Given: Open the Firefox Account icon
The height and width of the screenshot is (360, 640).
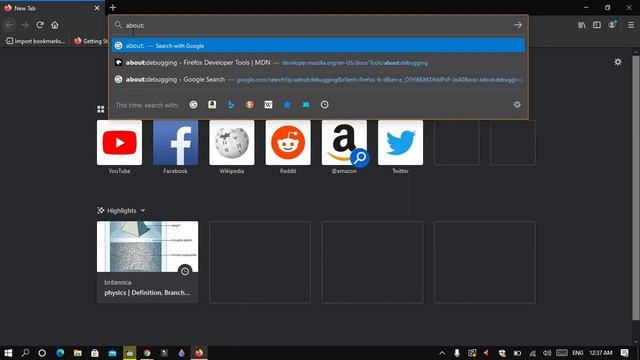Looking at the screenshot, I should [x=612, y=24].
